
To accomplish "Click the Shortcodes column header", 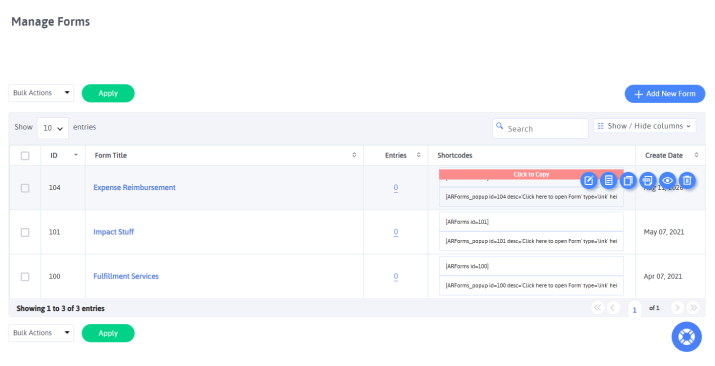I will tap(455, 155).
